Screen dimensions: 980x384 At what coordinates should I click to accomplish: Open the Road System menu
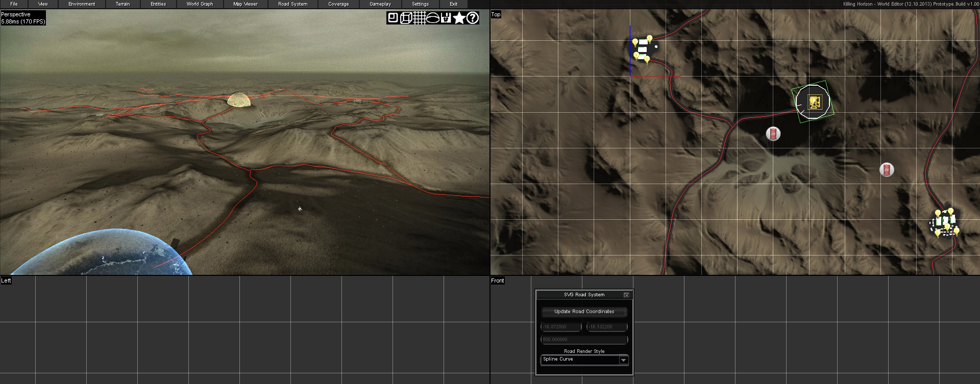point(293,4)
